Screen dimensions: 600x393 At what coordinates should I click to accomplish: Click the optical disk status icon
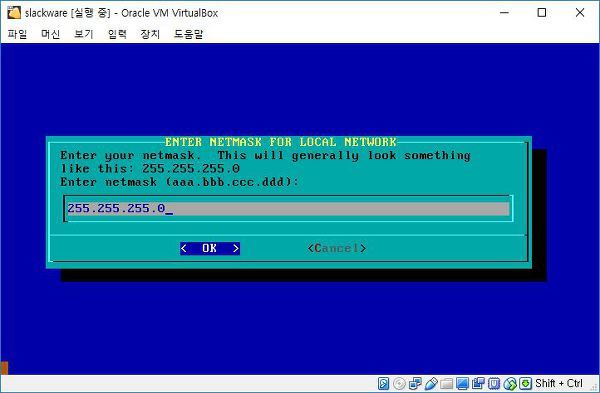(x=399, y=383)
